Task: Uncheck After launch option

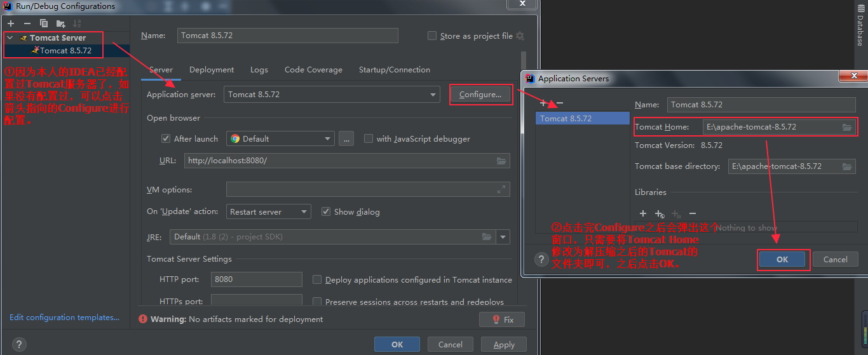Action: (x=166, y=138)
